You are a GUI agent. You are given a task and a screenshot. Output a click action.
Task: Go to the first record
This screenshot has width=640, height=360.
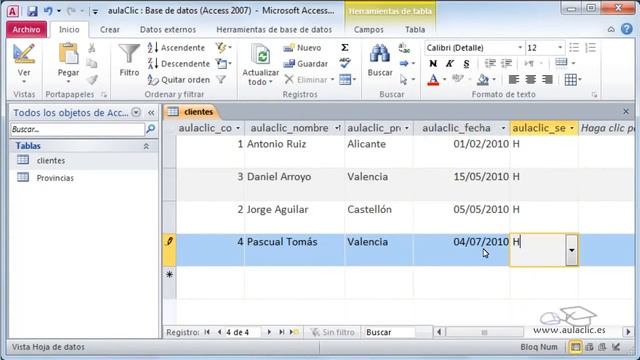pos(207,332)
